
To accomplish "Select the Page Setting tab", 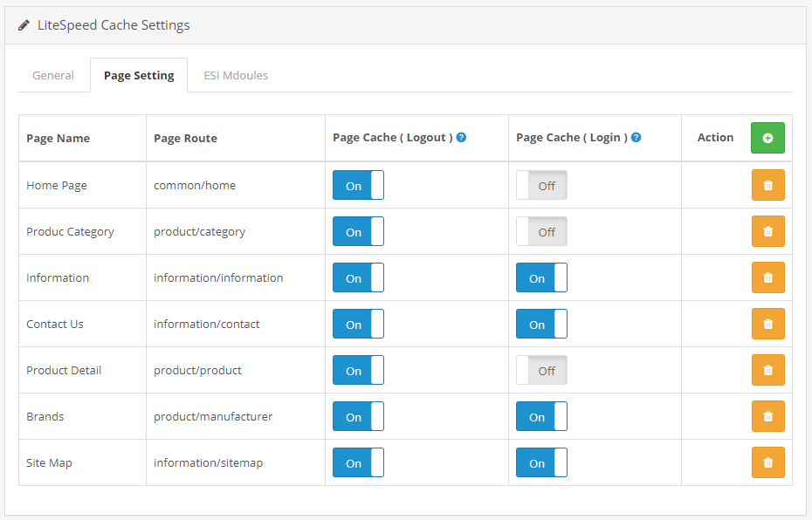I will 139,75.
